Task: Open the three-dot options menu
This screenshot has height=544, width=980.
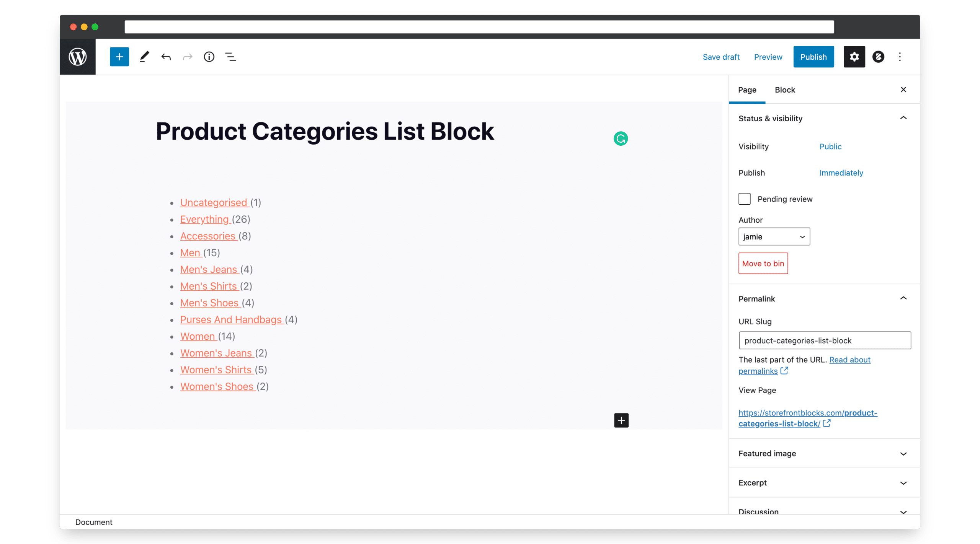Action: (x=900, y=57)
